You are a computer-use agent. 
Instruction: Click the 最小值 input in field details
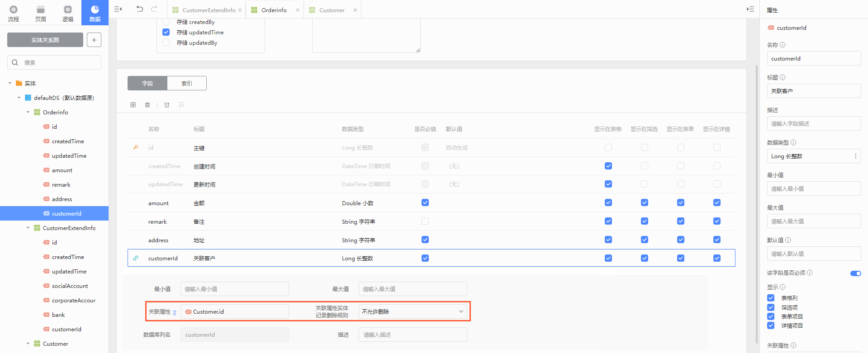tap(235, 289)
